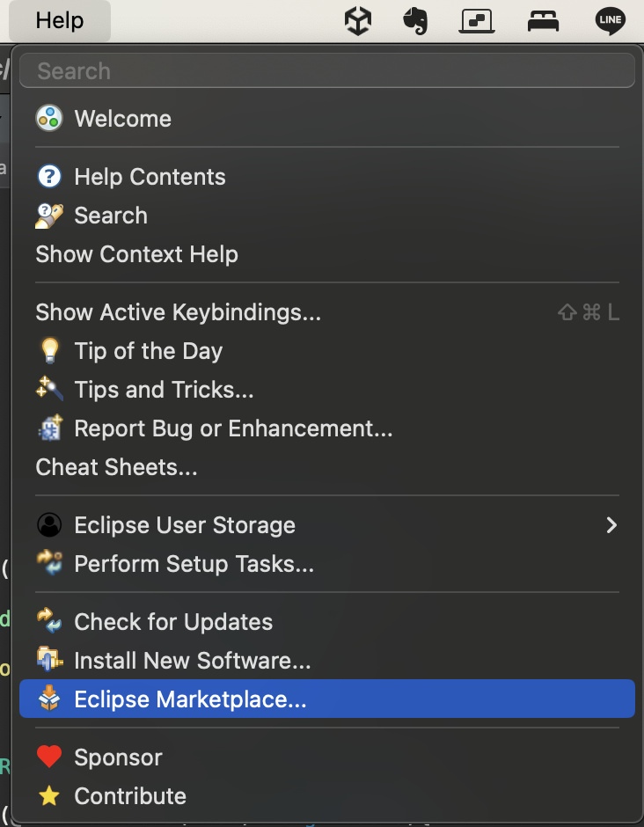Select Show Context Help
Image resolution: width=644 pixels, height=827 pixels.
pos(137,254)
